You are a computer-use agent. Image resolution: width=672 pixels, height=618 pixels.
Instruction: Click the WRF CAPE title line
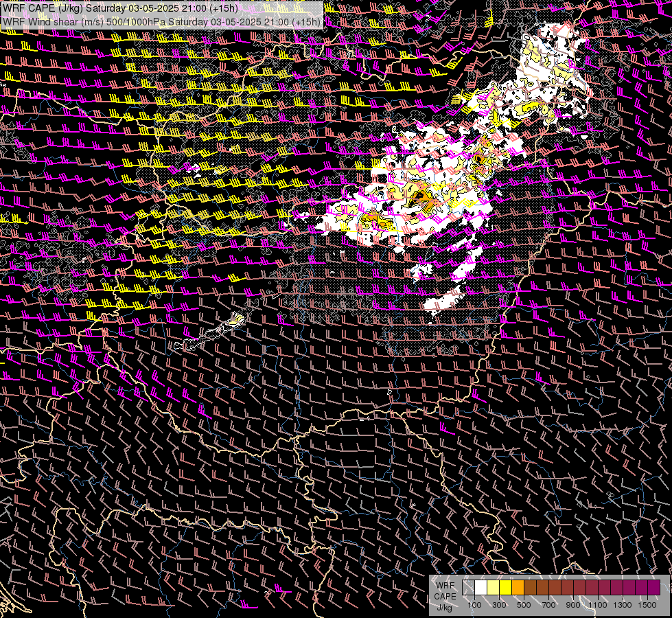(x=120, y=8)
